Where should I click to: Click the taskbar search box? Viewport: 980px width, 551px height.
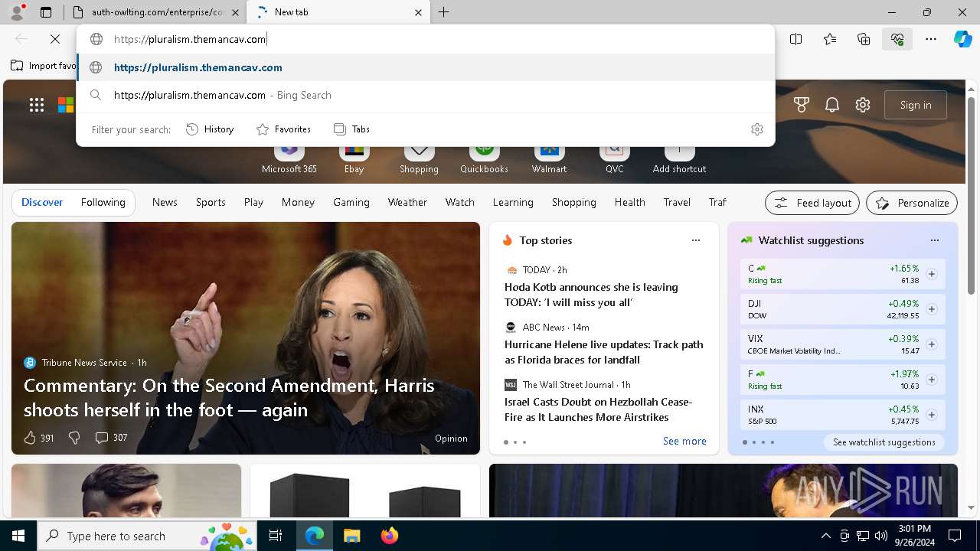pos(148,536)
